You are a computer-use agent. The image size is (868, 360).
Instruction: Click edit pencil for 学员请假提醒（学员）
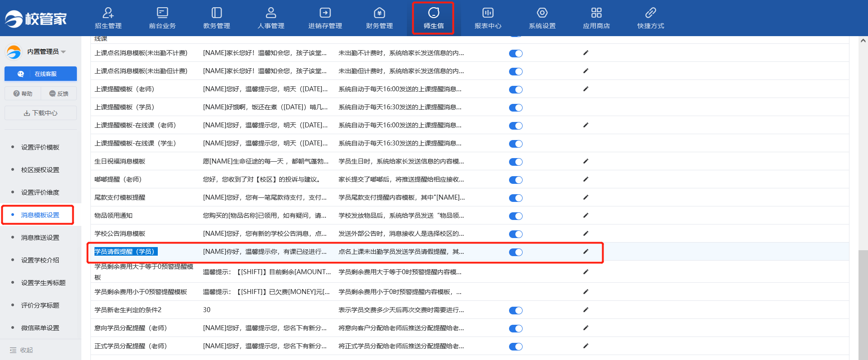[585, 252]
